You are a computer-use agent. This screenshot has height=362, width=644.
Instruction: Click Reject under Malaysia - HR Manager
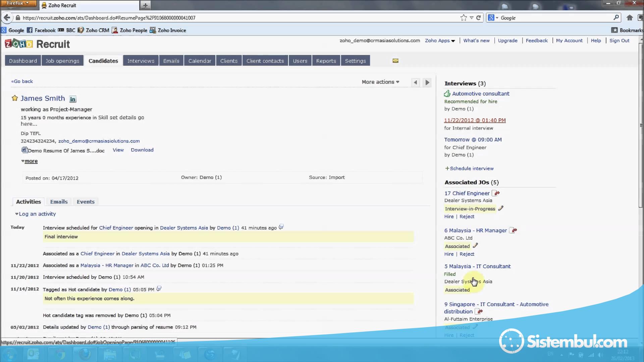coord(467,254)
